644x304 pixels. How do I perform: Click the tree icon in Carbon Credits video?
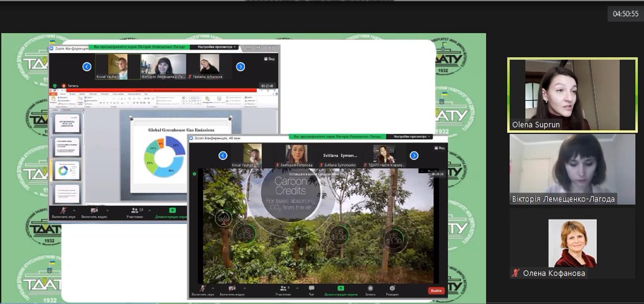tap(223, 218)
